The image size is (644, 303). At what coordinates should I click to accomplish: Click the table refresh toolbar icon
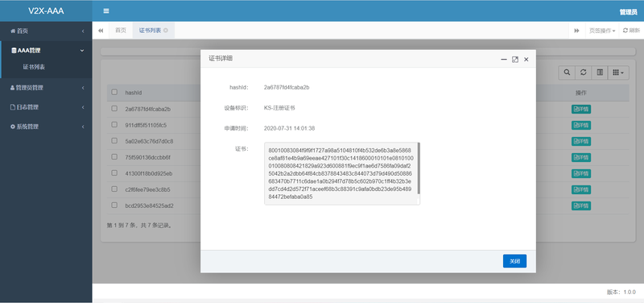[583, 73]
